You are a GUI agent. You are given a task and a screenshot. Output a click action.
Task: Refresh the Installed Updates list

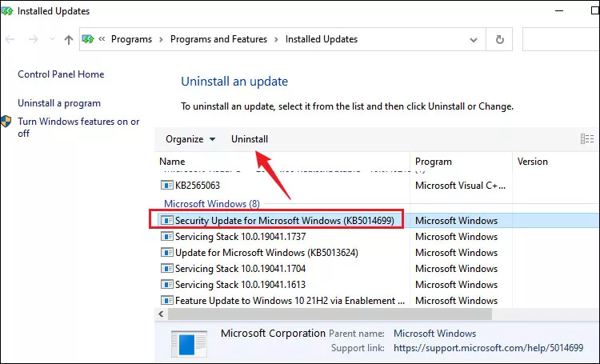(x=499, y=39)
